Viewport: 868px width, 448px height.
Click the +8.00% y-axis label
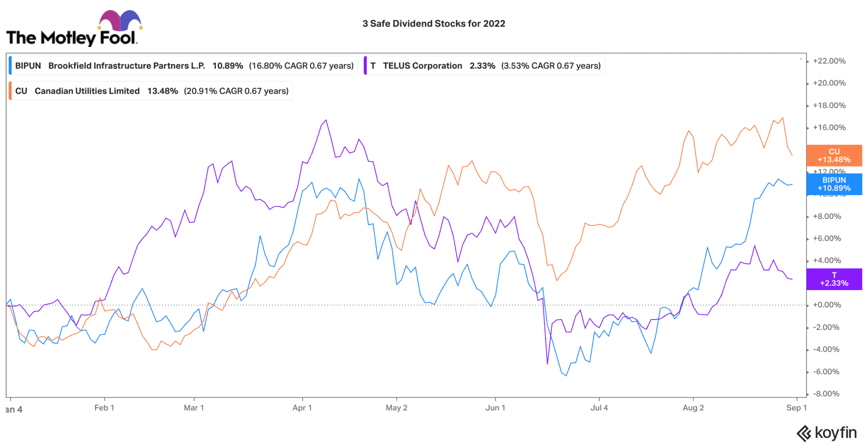coord(827,216)
